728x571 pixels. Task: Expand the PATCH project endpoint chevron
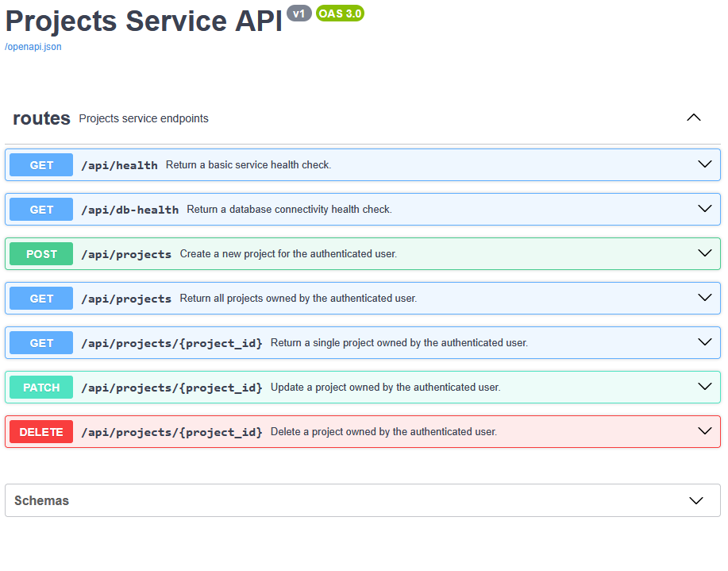[705, 387]
